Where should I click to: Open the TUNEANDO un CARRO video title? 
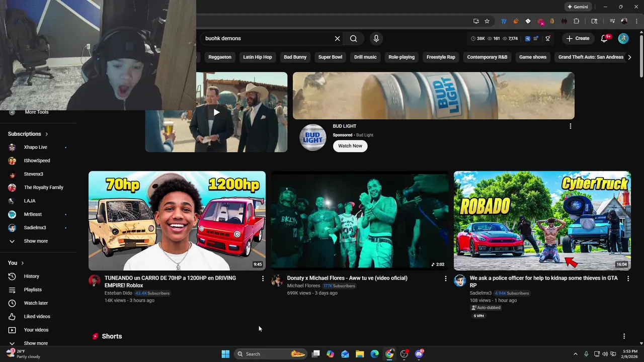point(170,282)
